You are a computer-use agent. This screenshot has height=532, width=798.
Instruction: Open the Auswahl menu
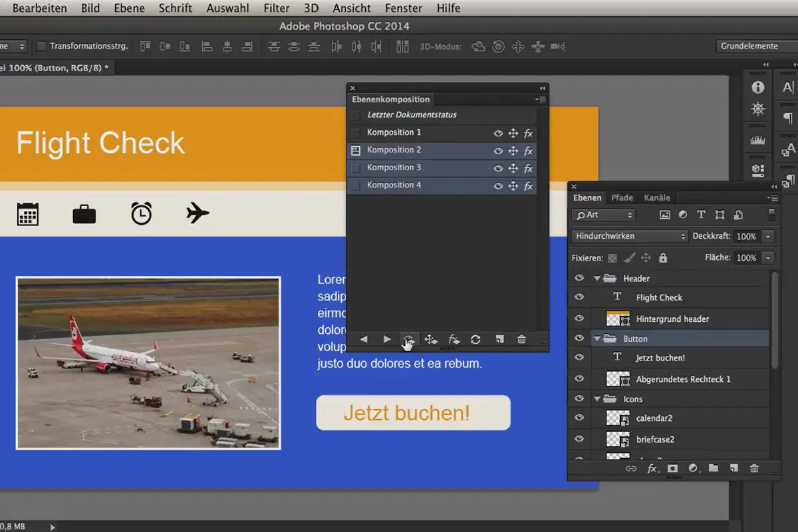228,8
